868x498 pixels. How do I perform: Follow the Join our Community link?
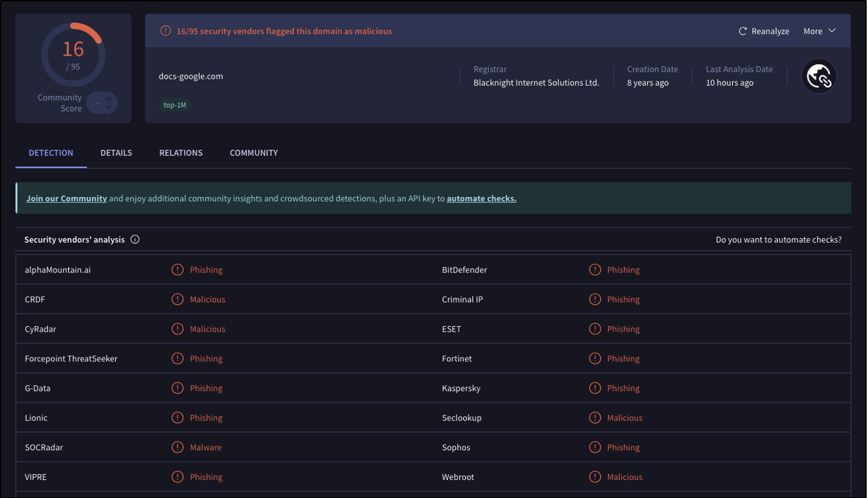point(66,198)
